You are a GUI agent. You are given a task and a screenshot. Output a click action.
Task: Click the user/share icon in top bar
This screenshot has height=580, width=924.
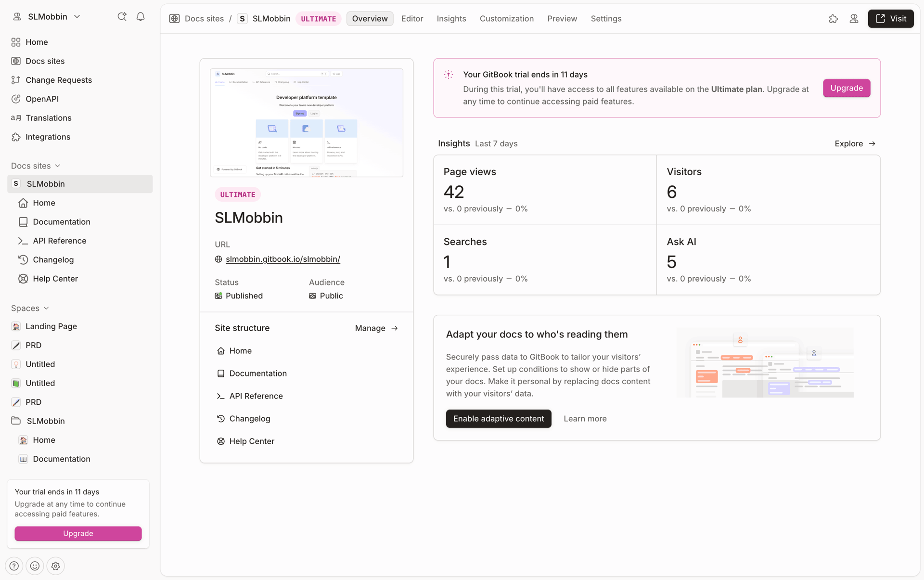click(x=854, y=19)
